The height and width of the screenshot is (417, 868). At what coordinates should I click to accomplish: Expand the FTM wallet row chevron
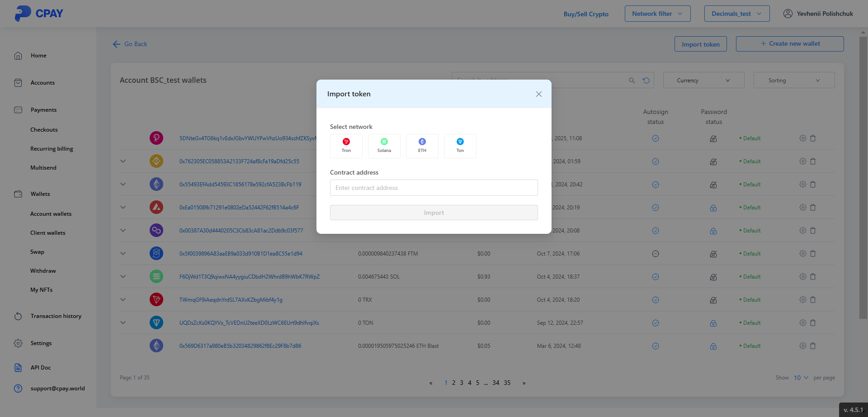123,254
